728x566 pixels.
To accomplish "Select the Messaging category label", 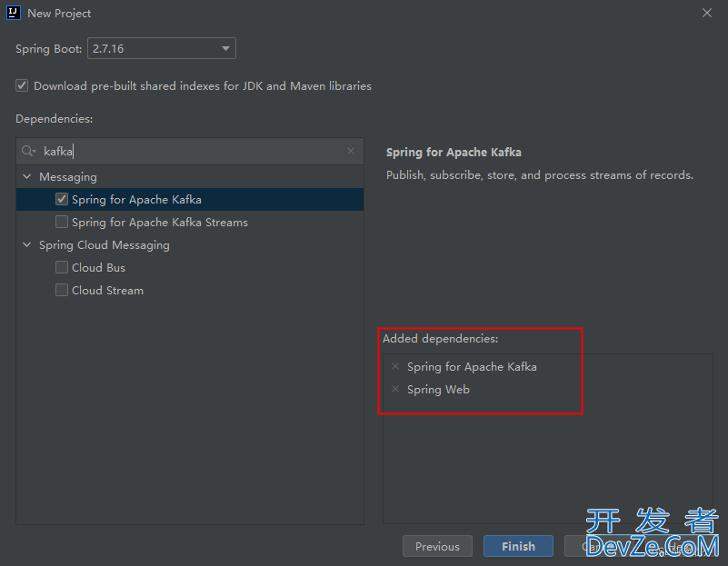I will [68, 177].
